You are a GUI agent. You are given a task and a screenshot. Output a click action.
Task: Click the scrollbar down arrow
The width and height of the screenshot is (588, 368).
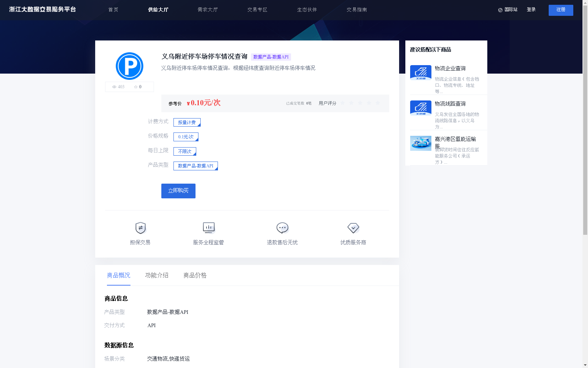tap(585, 365)
